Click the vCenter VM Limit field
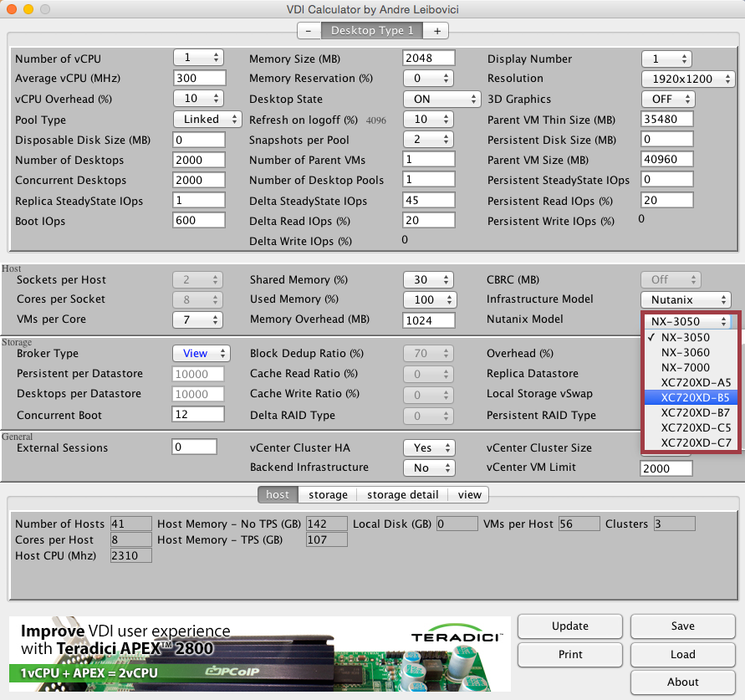 coord(666,468)
